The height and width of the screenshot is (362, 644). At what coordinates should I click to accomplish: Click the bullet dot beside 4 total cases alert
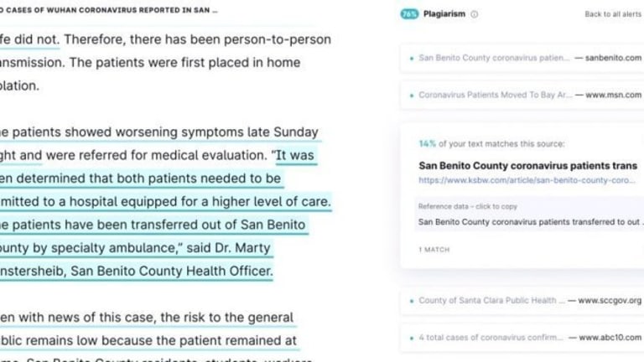412,339
